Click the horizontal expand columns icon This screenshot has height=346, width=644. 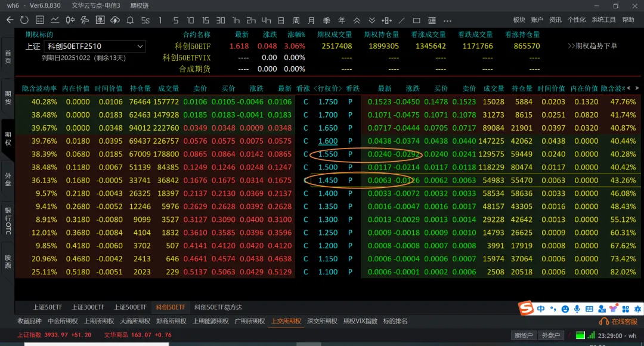pyautogui.click(x=386, y=20)
